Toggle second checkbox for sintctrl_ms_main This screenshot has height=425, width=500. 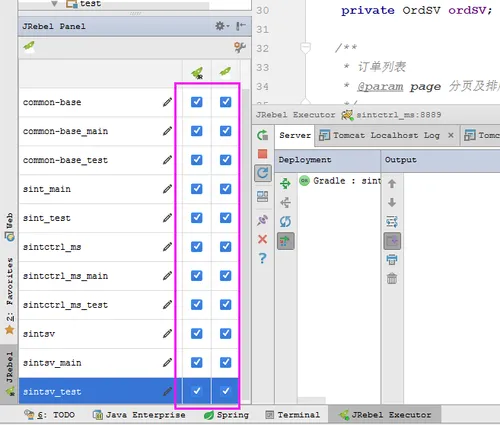tap(226, 275)
